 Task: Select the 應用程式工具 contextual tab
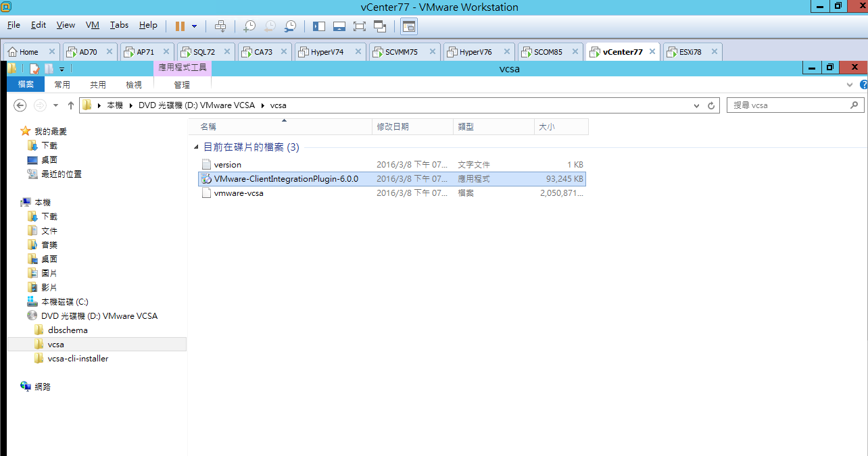click(182, 68)
